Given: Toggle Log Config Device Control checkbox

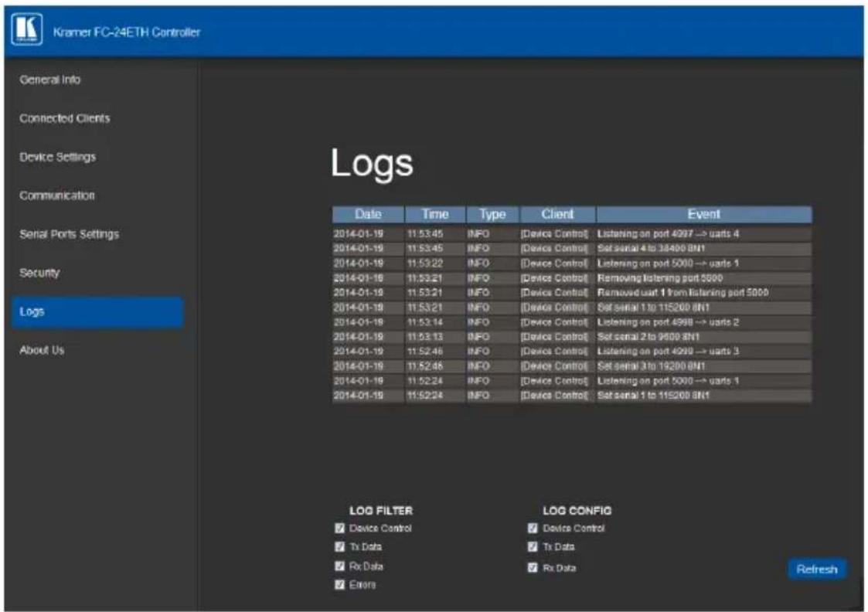Looking at the screenshot, I should [533, 528].
